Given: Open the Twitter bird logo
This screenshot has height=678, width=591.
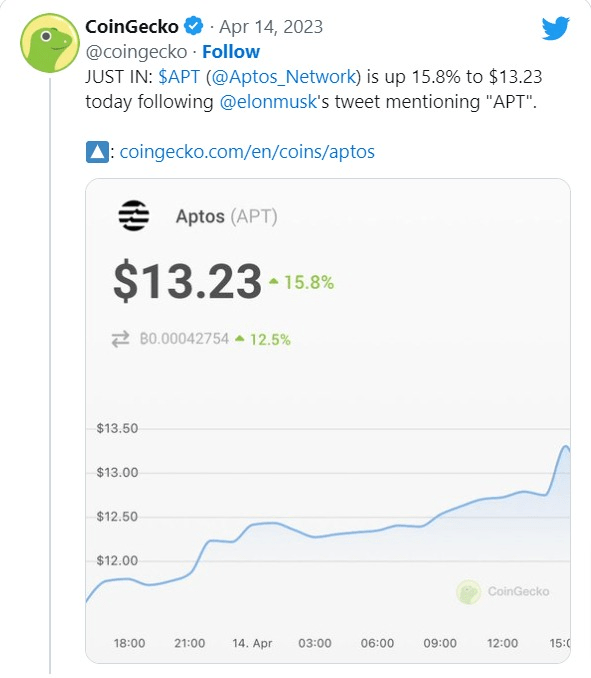Looking at the screenshot, I should 556,29.
